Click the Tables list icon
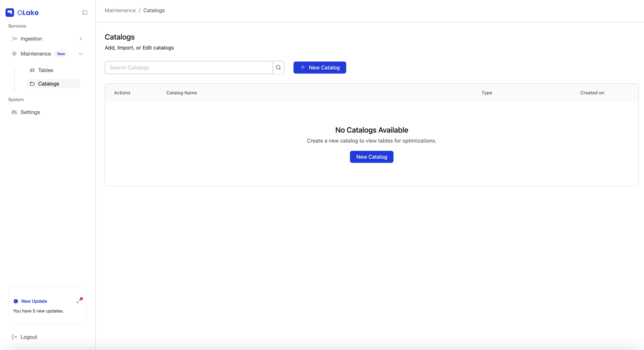Viewport: 644px width, 350px height. [32, 70]
